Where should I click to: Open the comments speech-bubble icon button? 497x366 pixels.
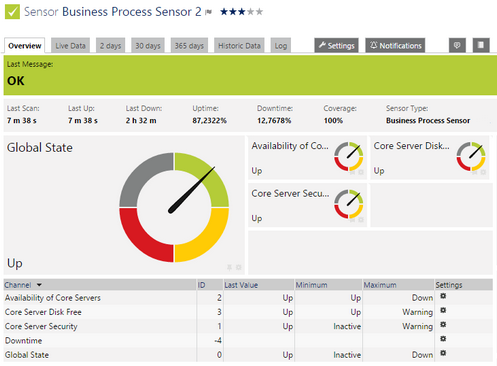[x=457, y=45]
